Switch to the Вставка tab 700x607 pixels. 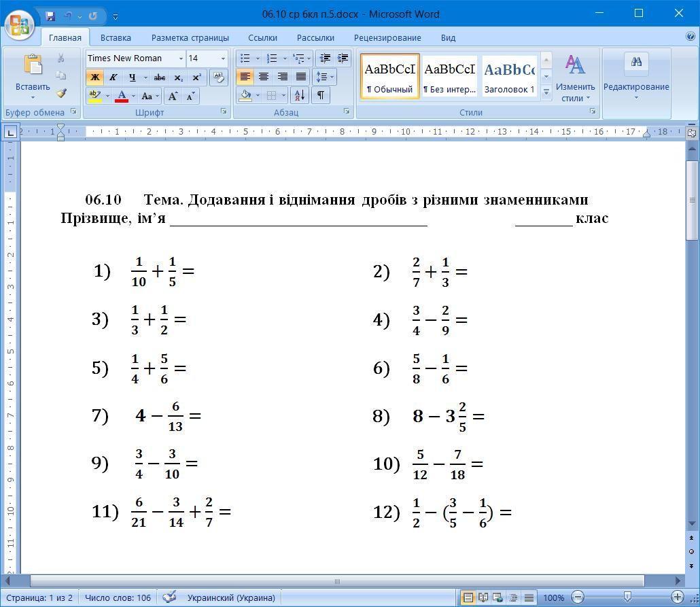[x=116, y=38]
